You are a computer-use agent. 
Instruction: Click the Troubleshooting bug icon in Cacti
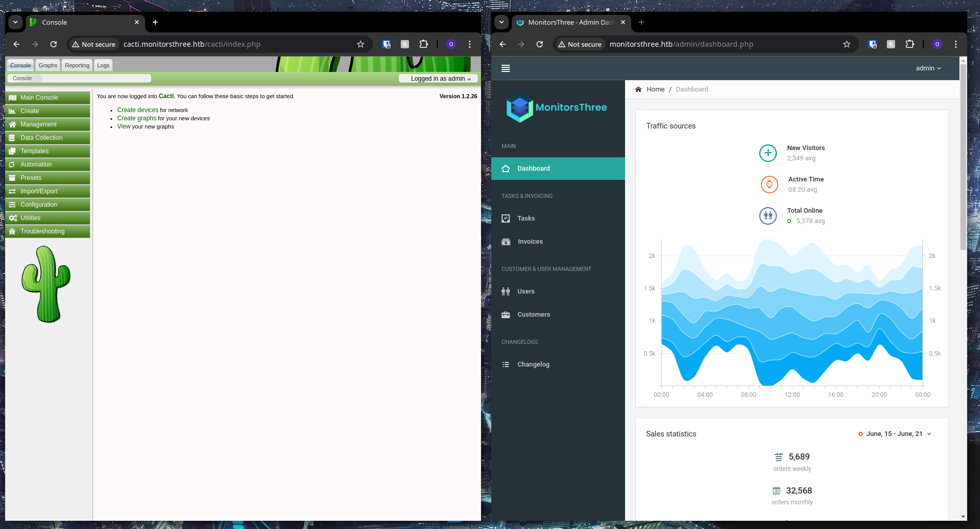12,231
